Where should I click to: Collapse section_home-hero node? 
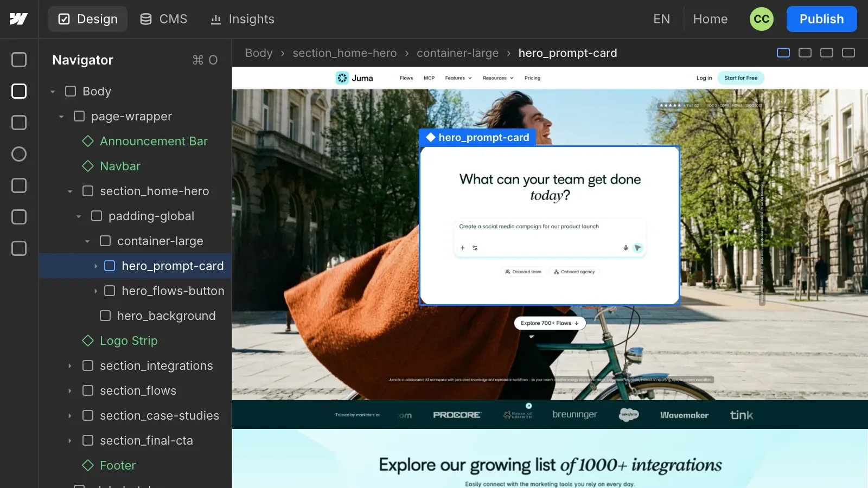click(x=70, y=191)
